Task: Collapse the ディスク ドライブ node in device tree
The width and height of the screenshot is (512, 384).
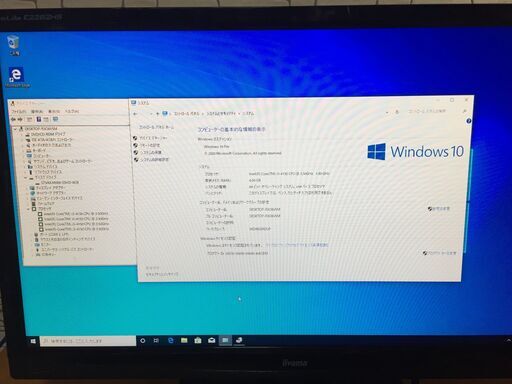Action: coord(26,178)
